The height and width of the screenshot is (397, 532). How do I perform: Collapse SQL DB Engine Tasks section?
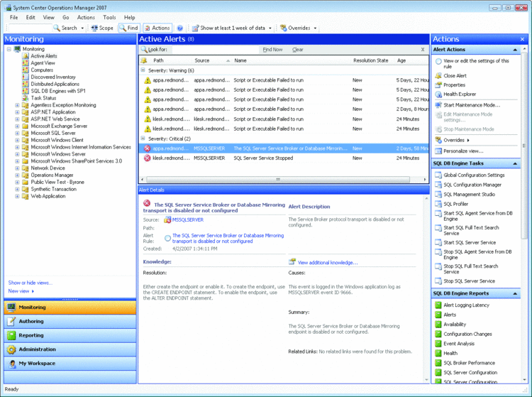pyautogui.click(x=515, y=163)
